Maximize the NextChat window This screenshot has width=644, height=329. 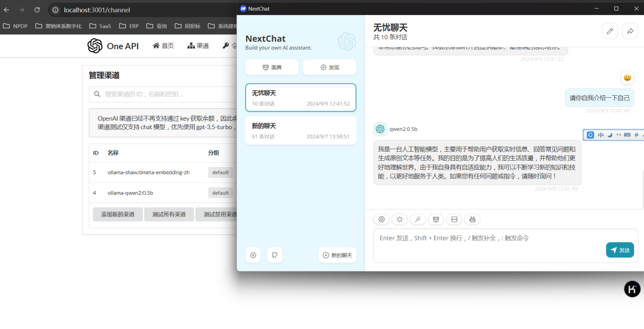click(x=616, y=9)
